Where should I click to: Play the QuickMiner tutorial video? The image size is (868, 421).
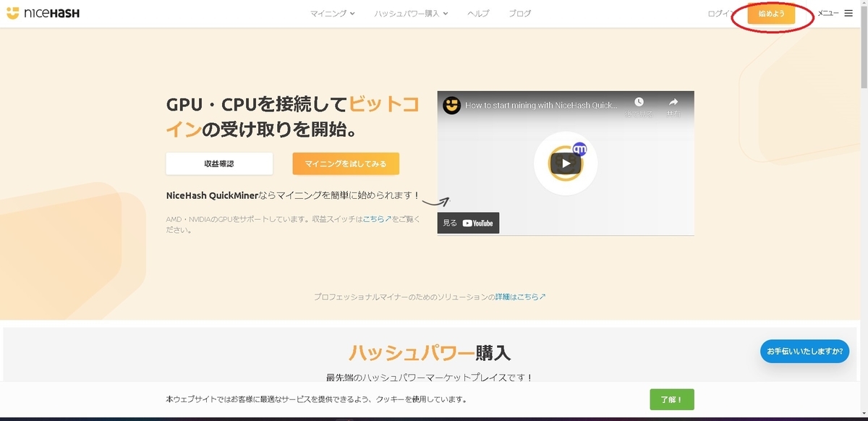click(x=566, y=163)
